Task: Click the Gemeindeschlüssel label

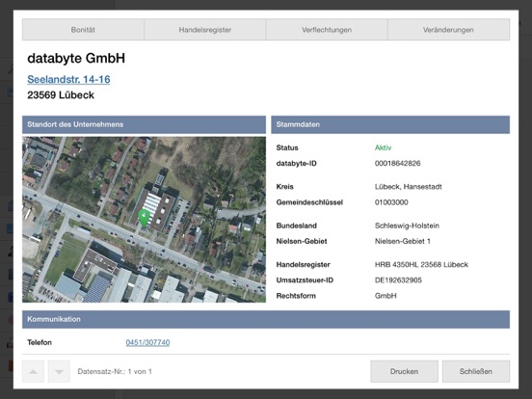Action: click(x=309, y=202)
